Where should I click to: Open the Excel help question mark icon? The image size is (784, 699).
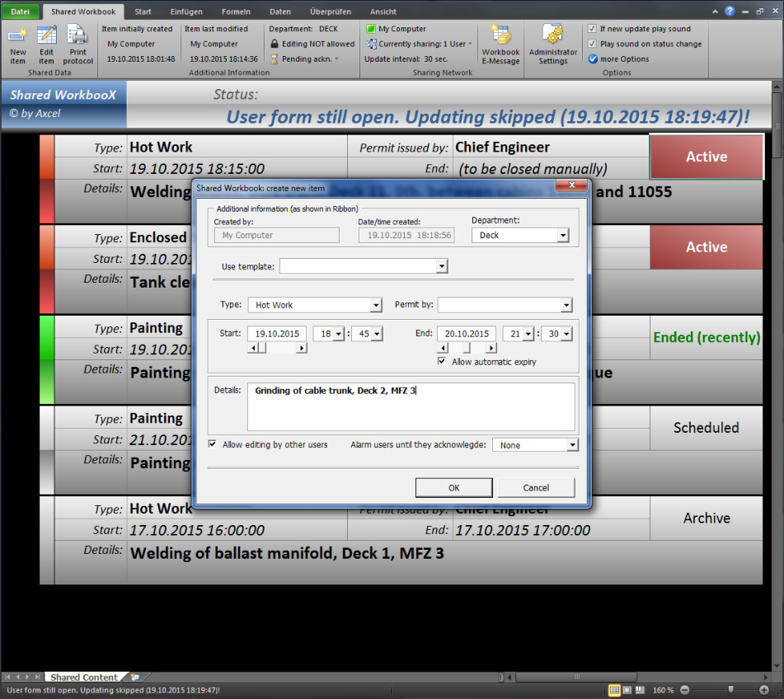click(730, 12)
